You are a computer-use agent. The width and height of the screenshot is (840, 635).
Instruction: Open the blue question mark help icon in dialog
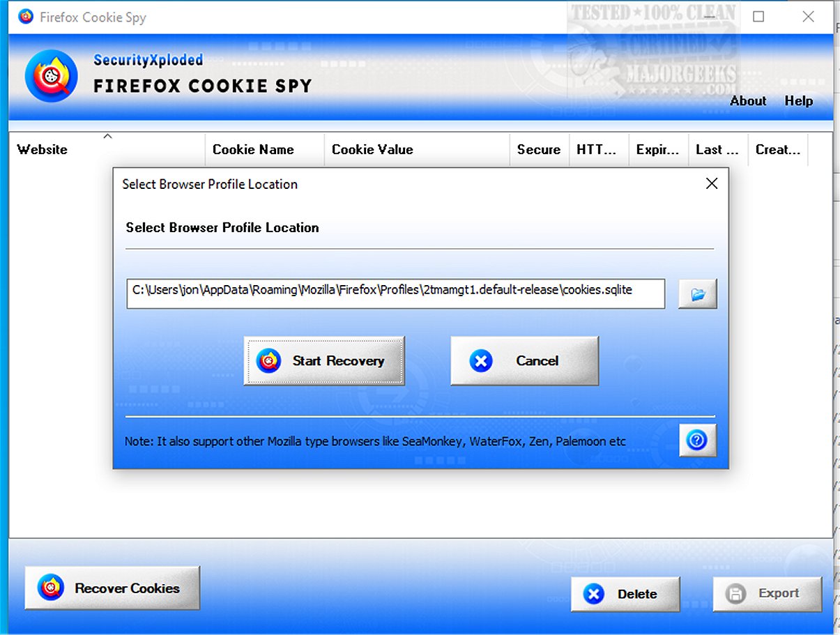point(697,441)
